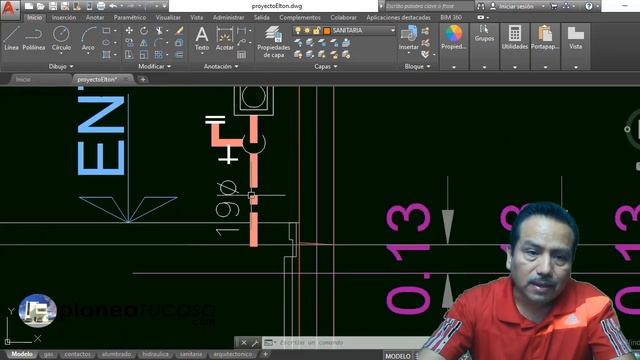
Task: Close the command line with X
Action: (x=244, y=342)
